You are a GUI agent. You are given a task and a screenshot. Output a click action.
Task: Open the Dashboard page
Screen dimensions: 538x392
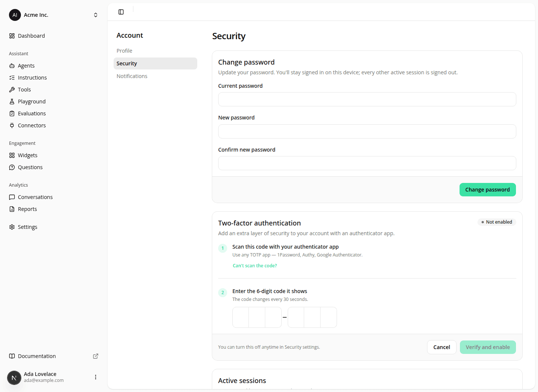[x=54, y=36]
